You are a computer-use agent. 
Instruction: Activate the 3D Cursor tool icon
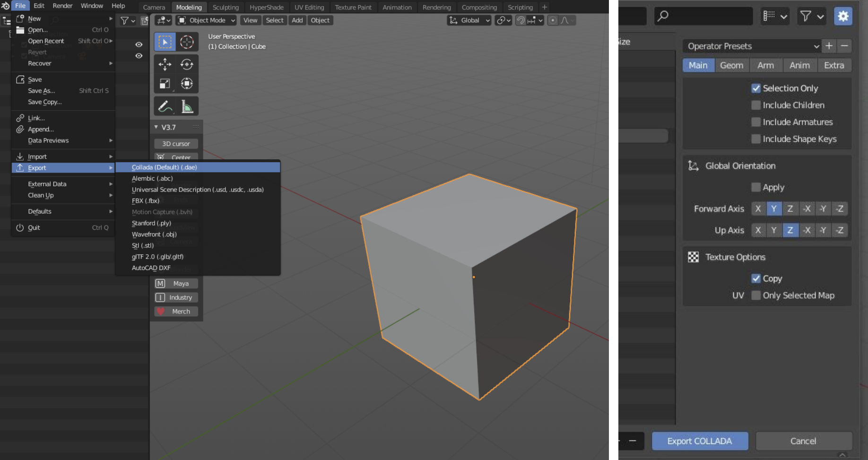pyautogui.click(x=187, y=42)
